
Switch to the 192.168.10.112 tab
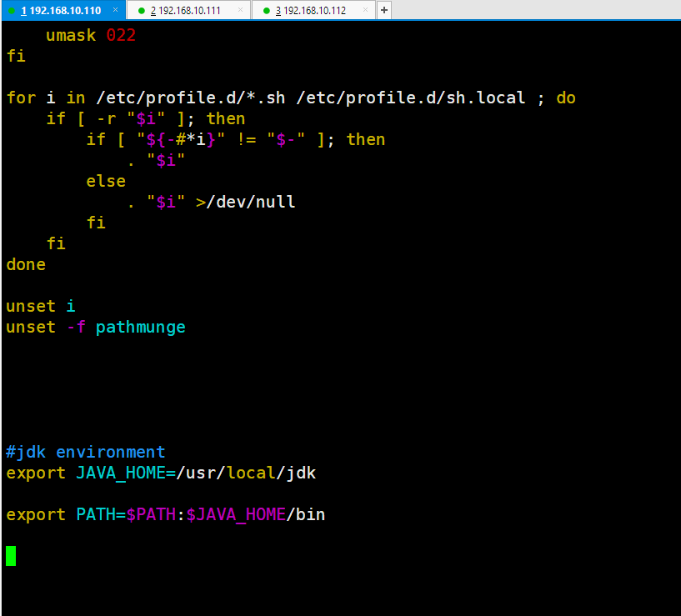(x=314, y=11)
